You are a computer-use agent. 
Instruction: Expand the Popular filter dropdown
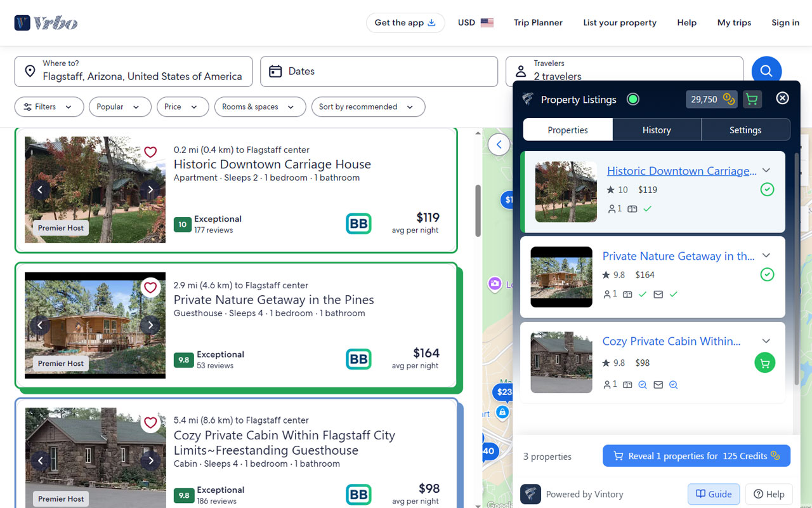120,107
